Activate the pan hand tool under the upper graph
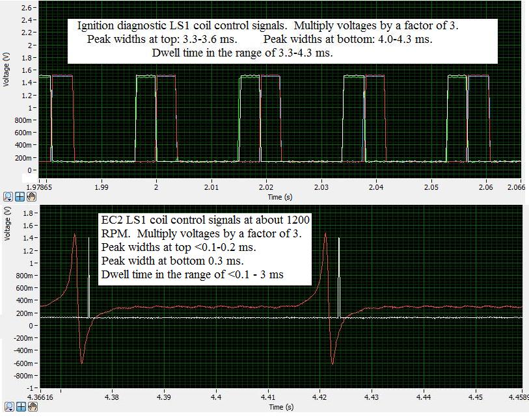 tap(33, 196)
